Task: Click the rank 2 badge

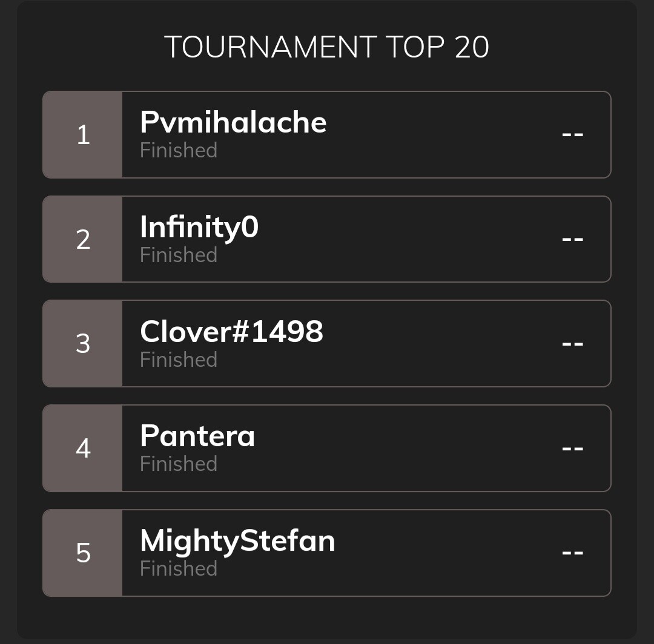Action: click(82, 239)
